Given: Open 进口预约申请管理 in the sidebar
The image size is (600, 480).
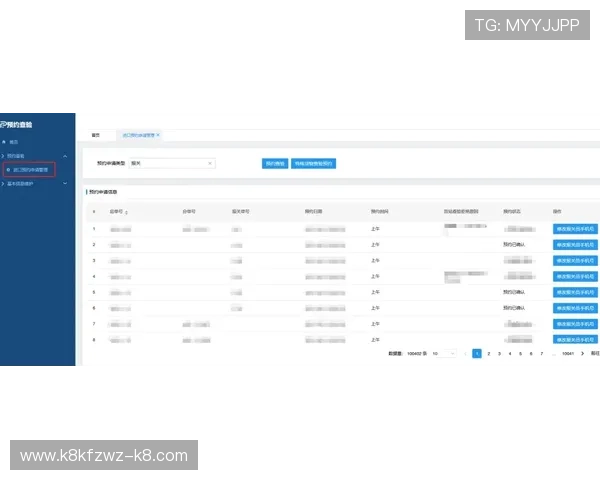Looking at the screenshot, I should [x=31, y=170].
